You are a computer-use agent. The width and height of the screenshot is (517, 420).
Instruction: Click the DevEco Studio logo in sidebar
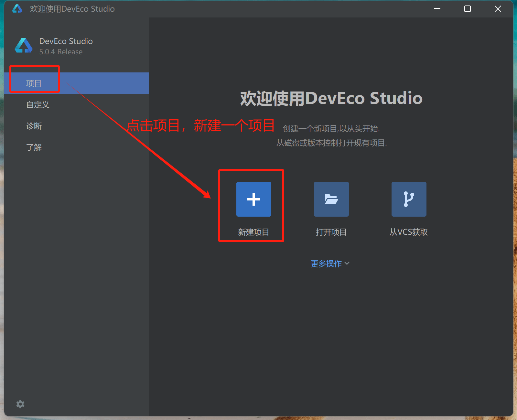[x=24, y=46]
